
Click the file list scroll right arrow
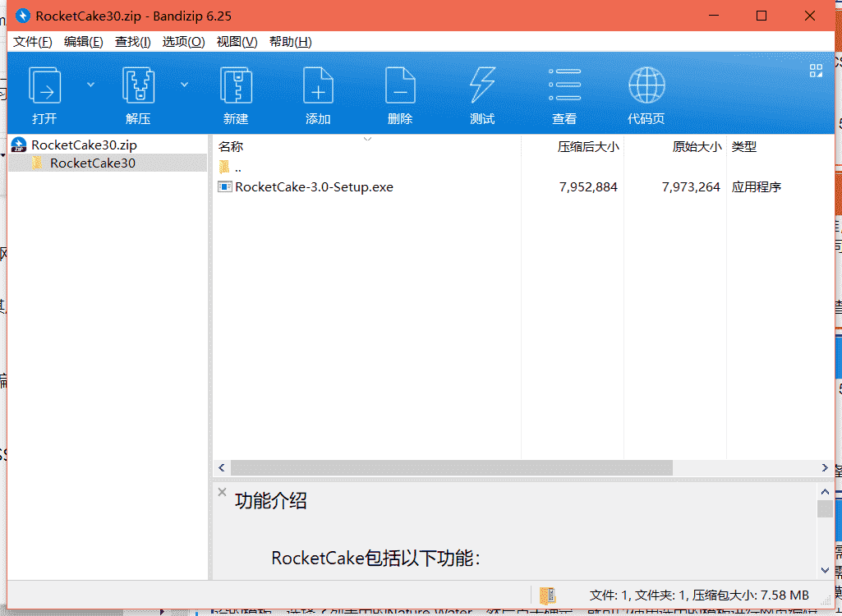(x=825, y=468)
